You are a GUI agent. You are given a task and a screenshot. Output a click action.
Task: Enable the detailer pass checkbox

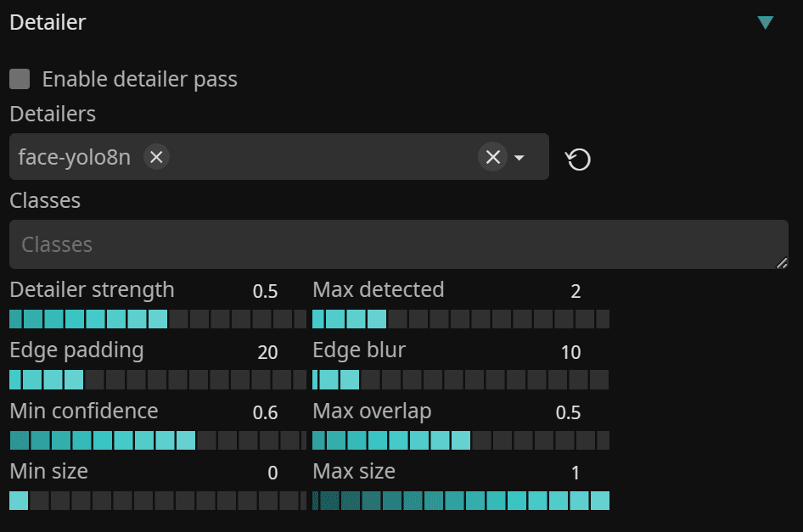(20, 80)
